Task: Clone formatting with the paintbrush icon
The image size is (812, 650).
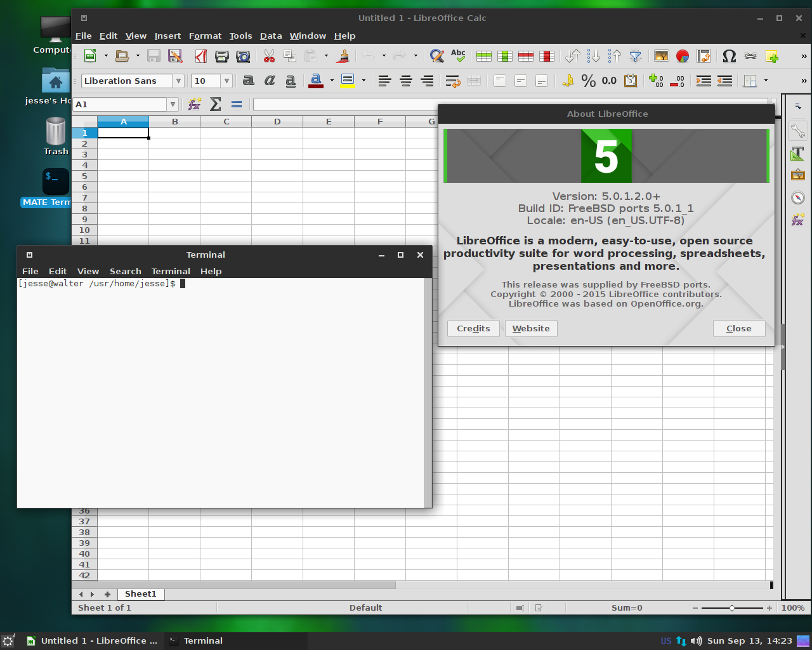Action: pyautogui.click(x=343, y=56)
